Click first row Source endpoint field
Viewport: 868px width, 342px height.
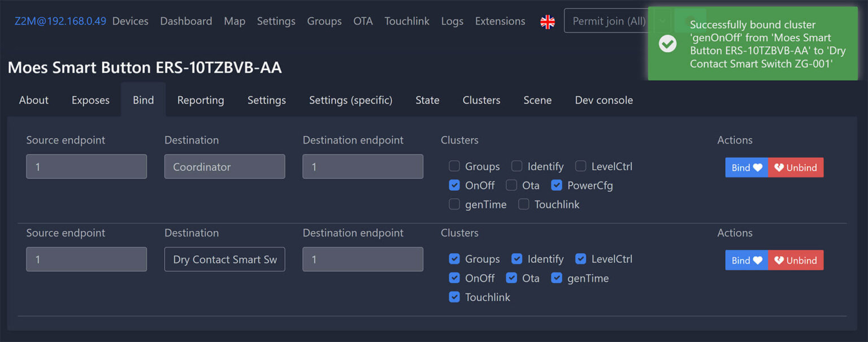[86, 167]
